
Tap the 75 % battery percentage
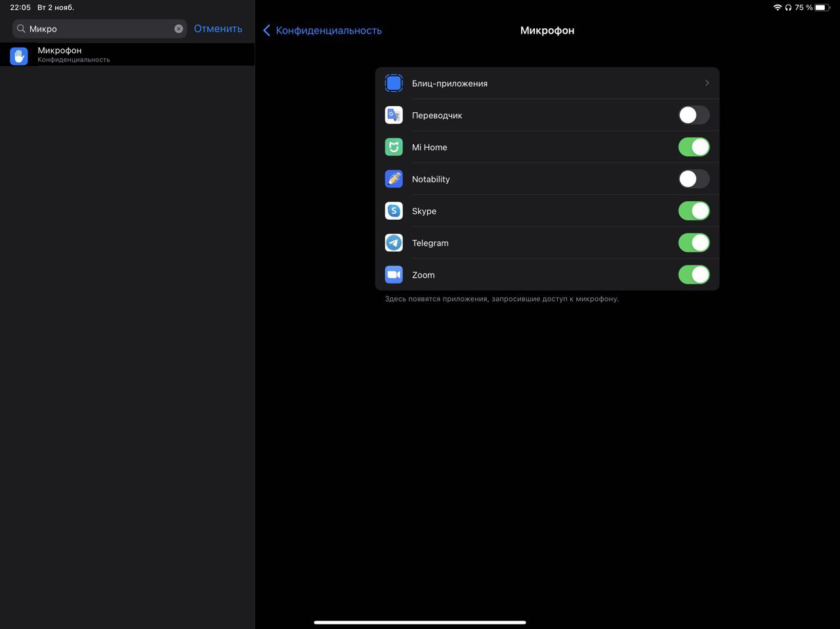click(804, 7)
